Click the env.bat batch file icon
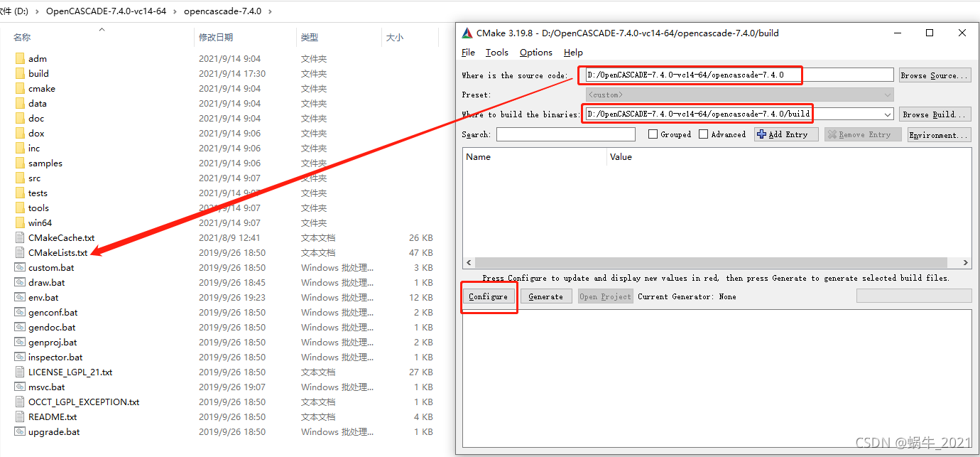The image size is (980, 457). [20, 297]
